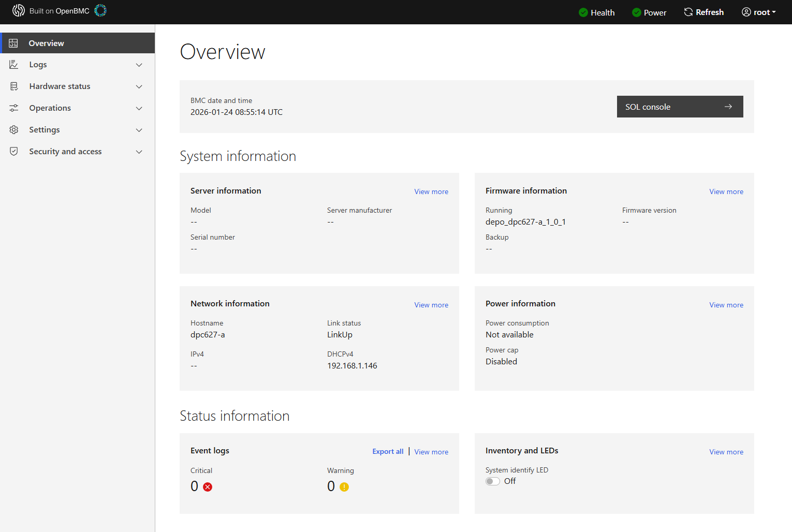Image resolution: width=792 pixels, height=532 pixels.
Task: Click the red critical error icon
Action: coord(207,486)
